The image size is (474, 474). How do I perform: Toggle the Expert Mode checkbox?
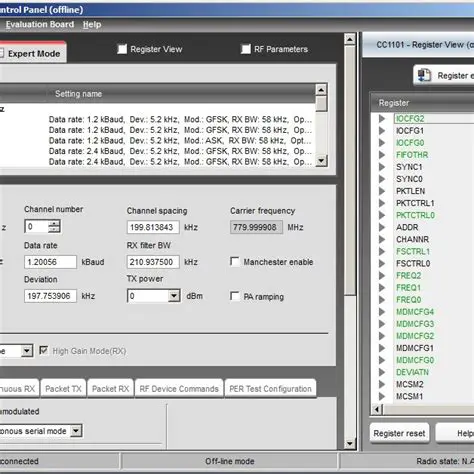(x=1, y=53)
